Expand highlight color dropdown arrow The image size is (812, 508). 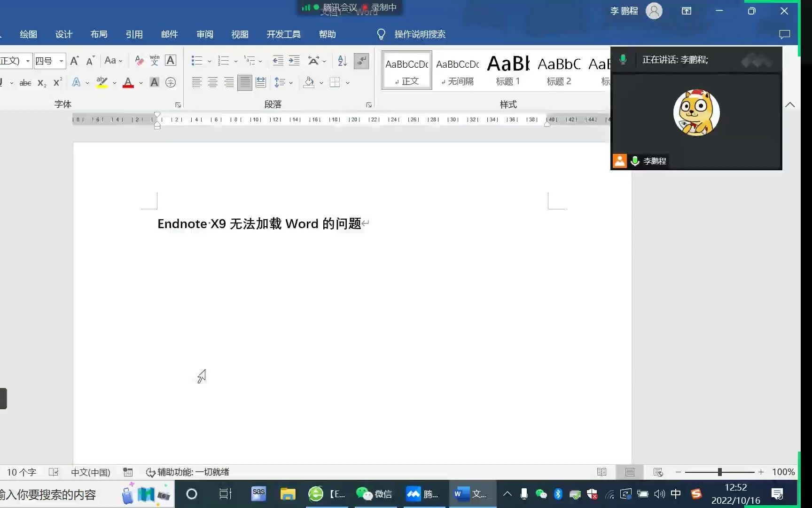[x=115, y=83]
